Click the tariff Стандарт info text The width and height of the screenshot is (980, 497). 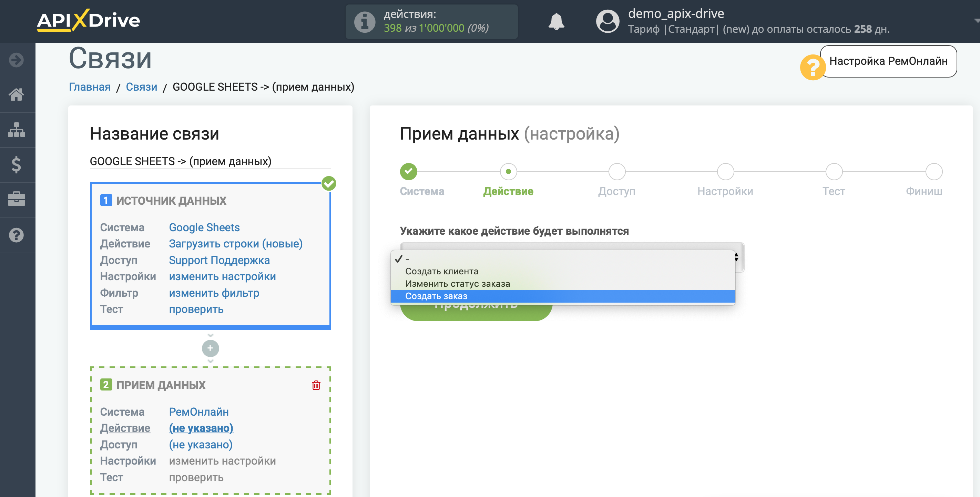(758, 29)
